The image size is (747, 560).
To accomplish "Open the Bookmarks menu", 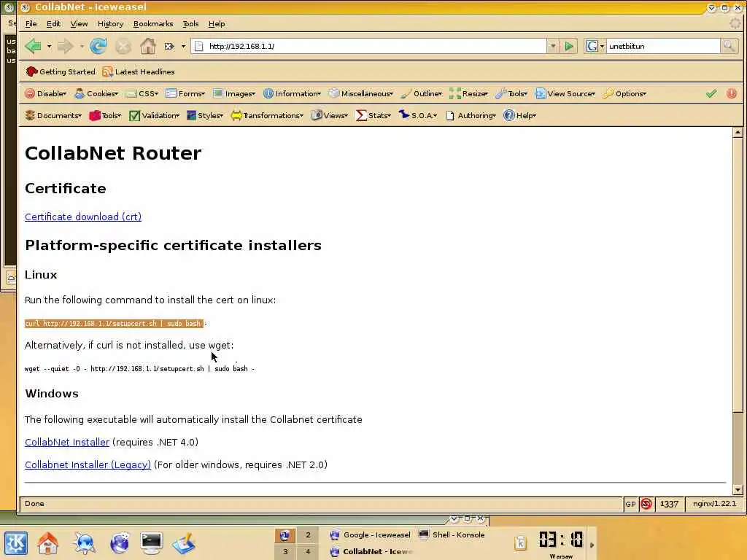I will click(x=153, y=24).
